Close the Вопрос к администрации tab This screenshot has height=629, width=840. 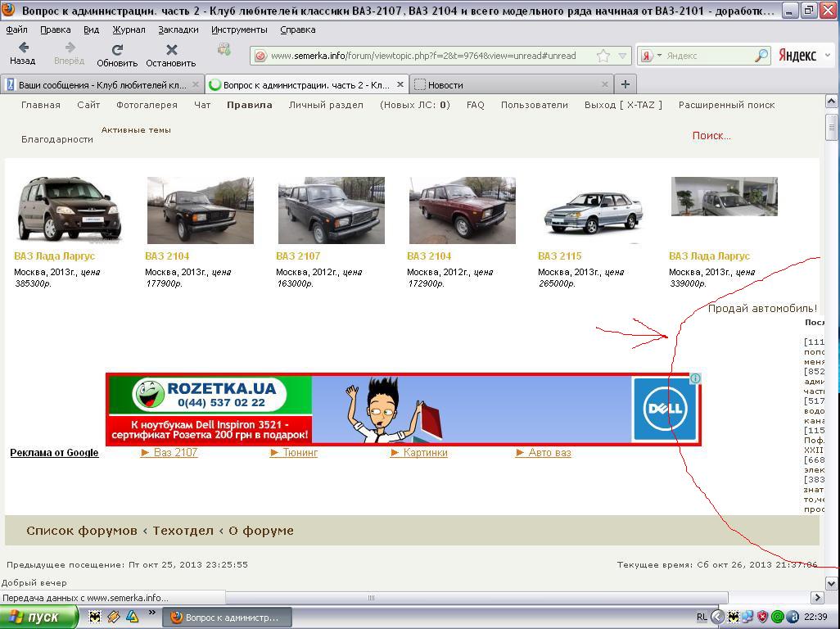[400, 84]
